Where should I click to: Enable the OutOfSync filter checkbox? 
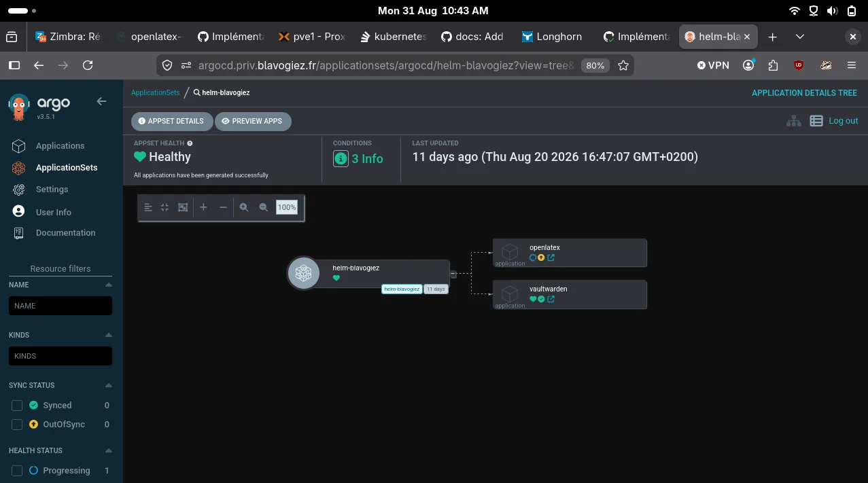click(x=17, y=425)
